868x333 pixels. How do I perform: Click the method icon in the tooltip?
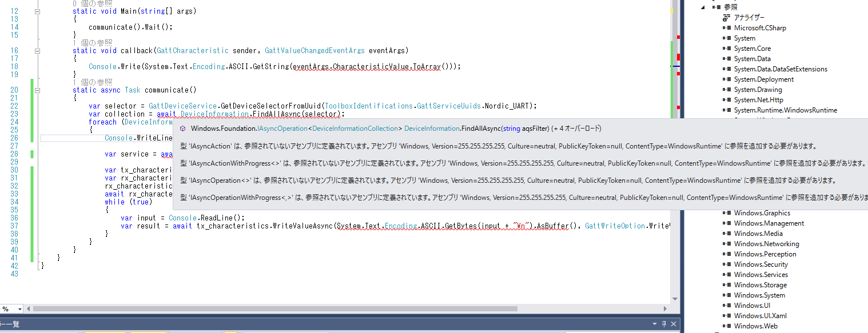pos(182,129)
